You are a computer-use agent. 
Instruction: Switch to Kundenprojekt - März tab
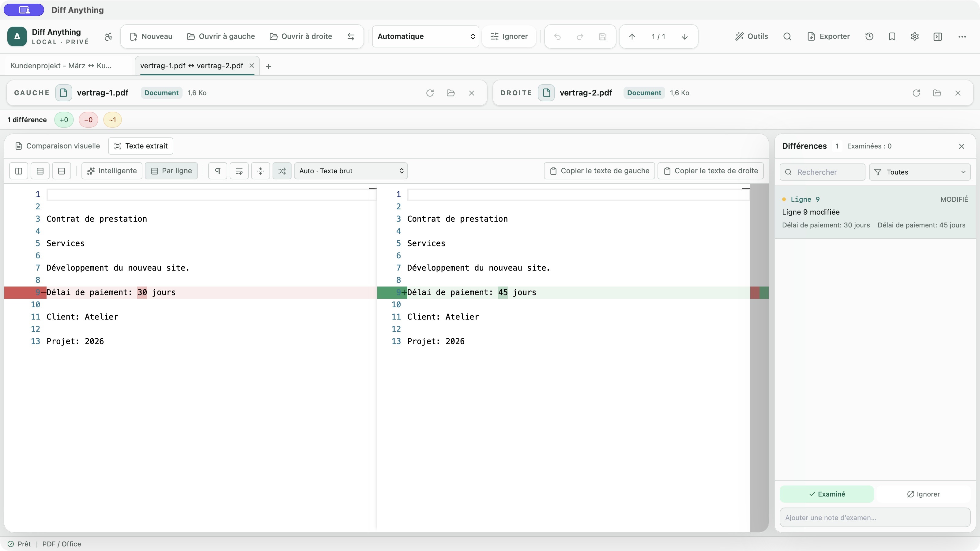[x=61, y=66]
